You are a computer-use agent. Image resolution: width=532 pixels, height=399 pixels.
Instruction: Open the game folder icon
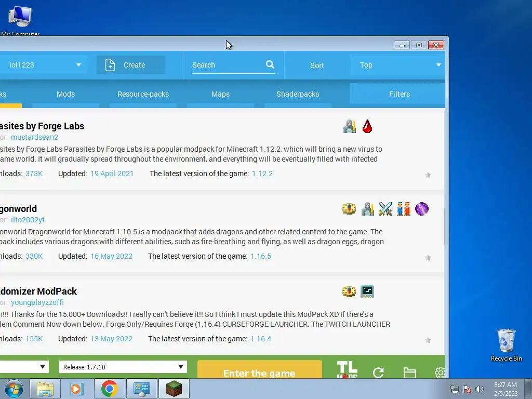coord(409,373)
